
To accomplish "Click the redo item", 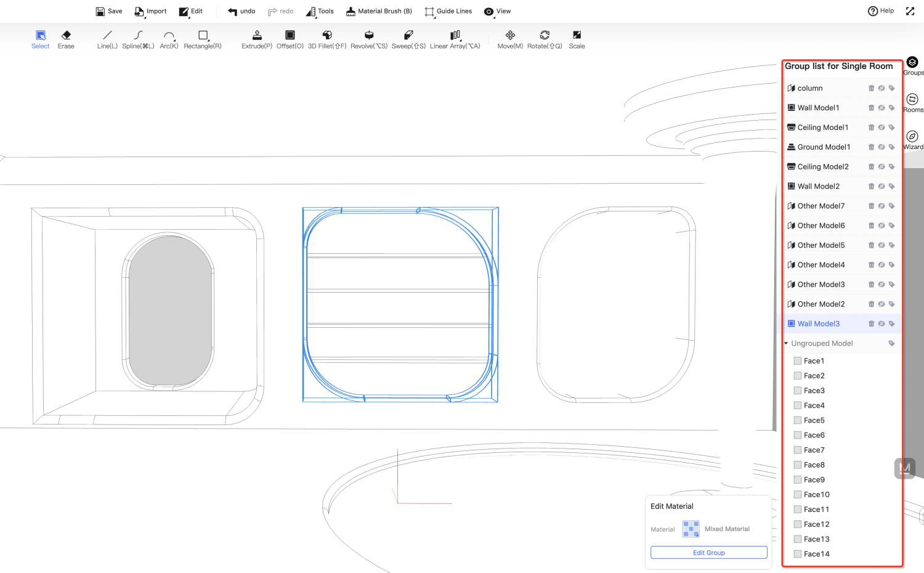I will 281,11.
